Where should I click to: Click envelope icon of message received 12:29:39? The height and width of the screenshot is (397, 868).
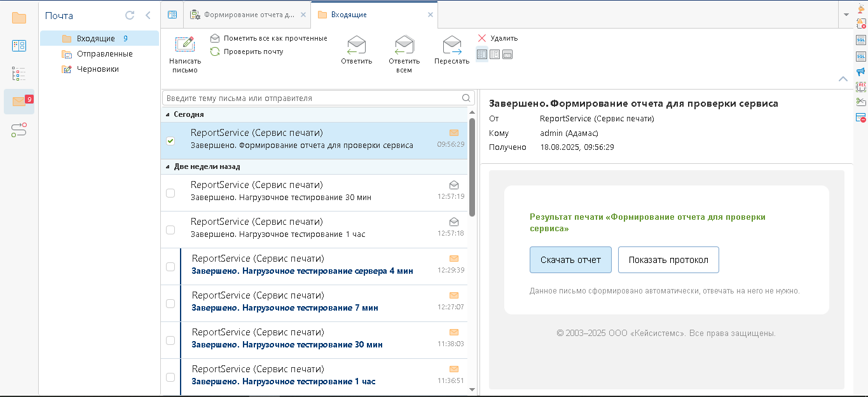pyautogui.click(x=454, y=259)
